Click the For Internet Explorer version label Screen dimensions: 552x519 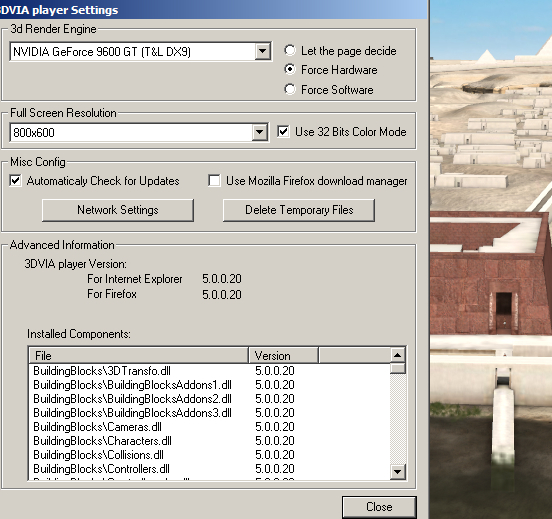coord(134,279)
